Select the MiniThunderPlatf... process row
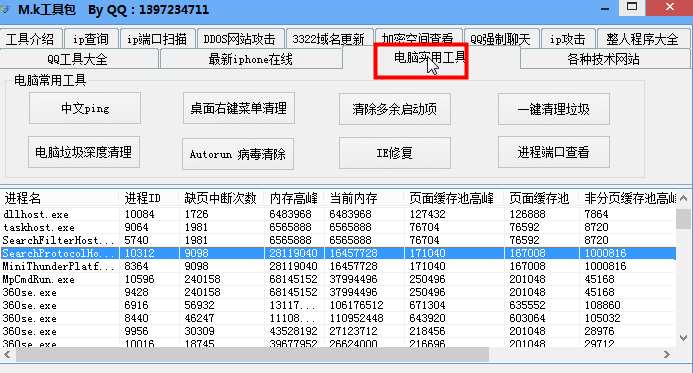Screen dimensions: 693x373 coord(338,266)
